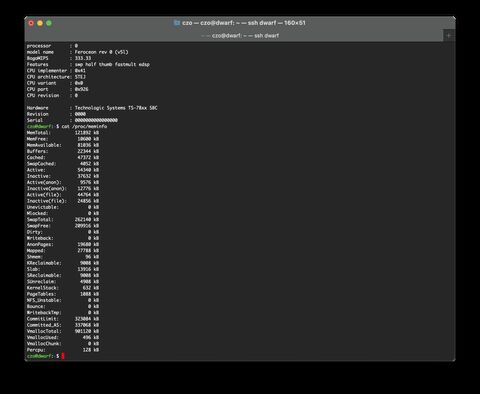Viewport: 480px width, 394px height.
Task: Click the Dirty line
Action: [63, 232]
